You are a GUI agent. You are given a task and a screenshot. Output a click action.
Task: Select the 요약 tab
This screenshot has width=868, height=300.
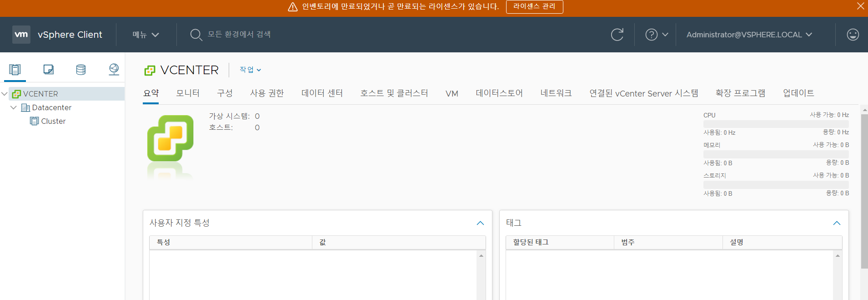(x=151, y=93)
